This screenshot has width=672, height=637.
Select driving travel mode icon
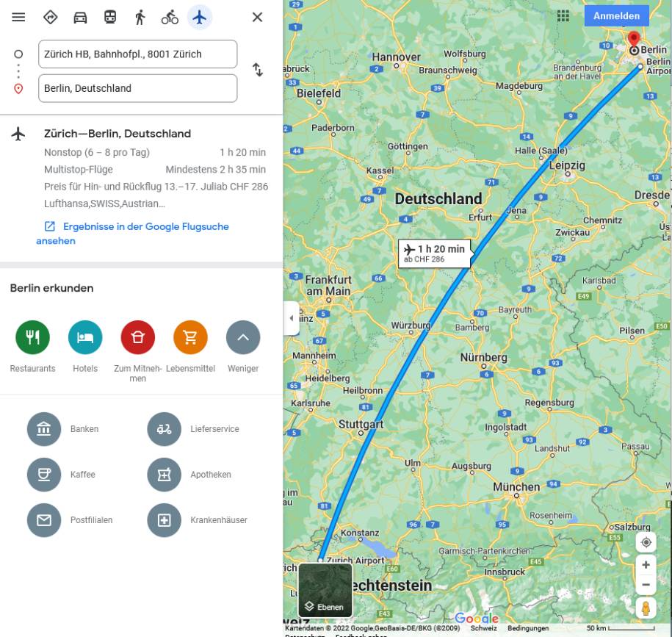[x=80, y=17]
